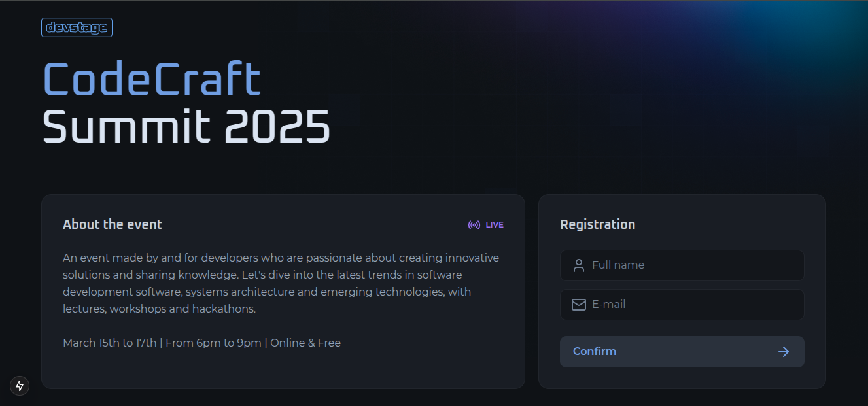The height and width of the screenshot is (406, 868).
Task: Click the envelope icon in E-mail field
Action: 578,305
